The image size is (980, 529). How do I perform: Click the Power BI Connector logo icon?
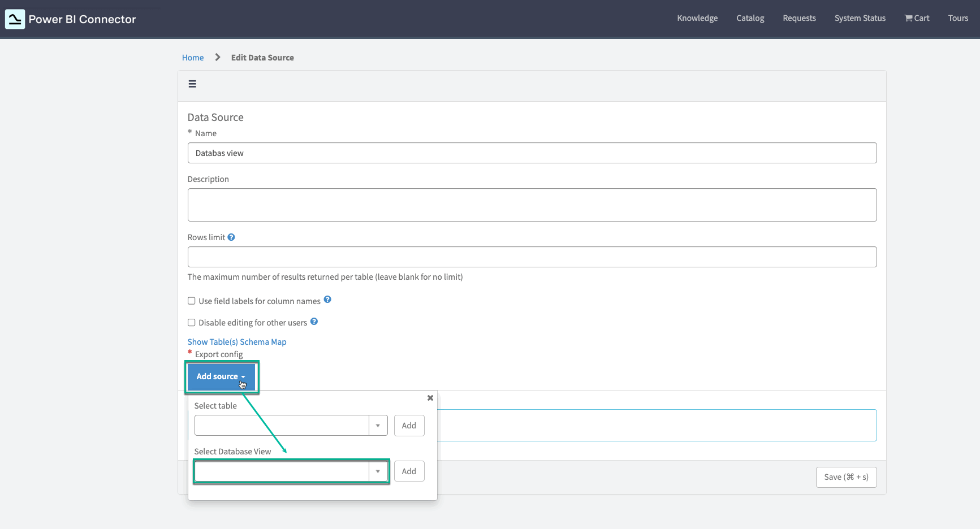[15, 19]
